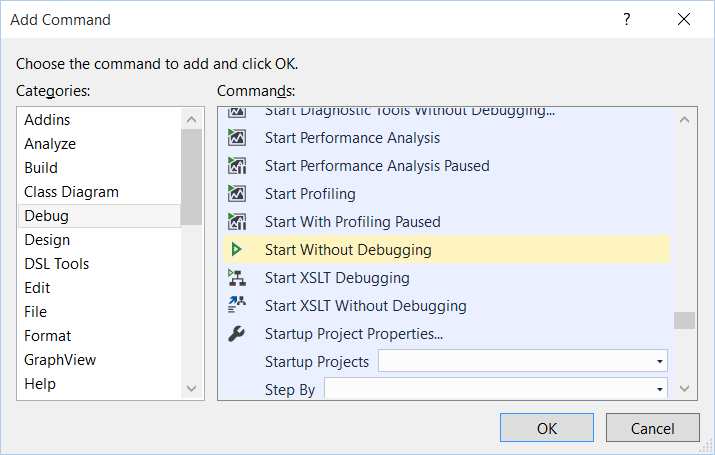
Task: Click the Start XSLT Without Debugging icon
Action: (x=237, y=305)
